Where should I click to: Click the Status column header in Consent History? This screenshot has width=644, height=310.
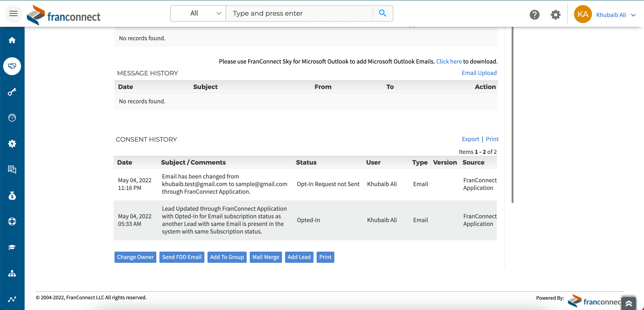click(306, 162)
